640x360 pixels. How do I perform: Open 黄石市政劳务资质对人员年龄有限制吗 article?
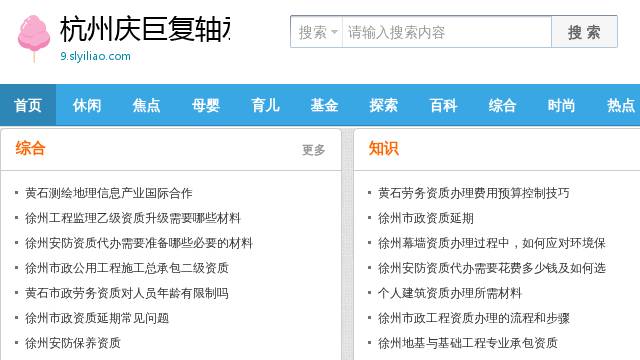(x=127, y=293)
